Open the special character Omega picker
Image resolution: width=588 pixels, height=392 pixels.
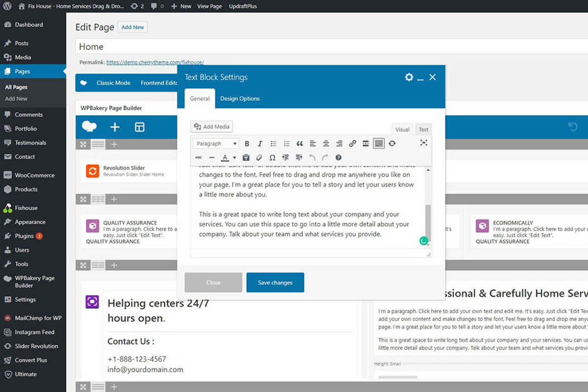point(272,157)
